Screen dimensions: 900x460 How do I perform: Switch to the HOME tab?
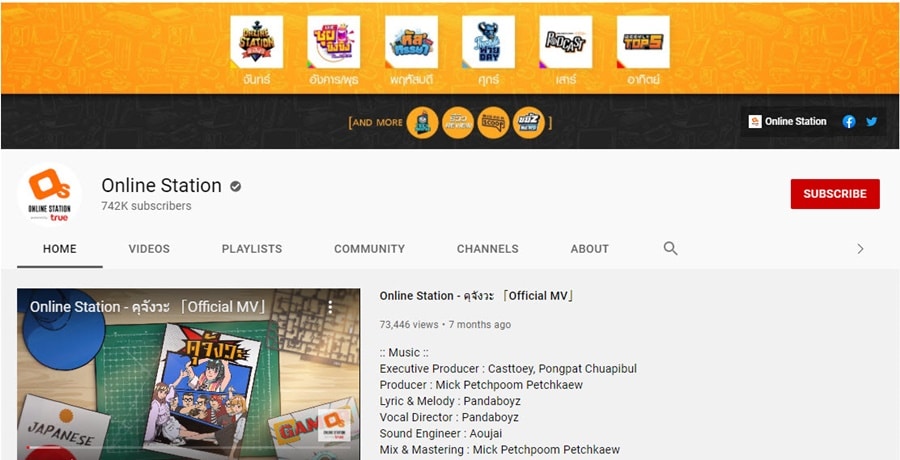click(x=60, y=249)
